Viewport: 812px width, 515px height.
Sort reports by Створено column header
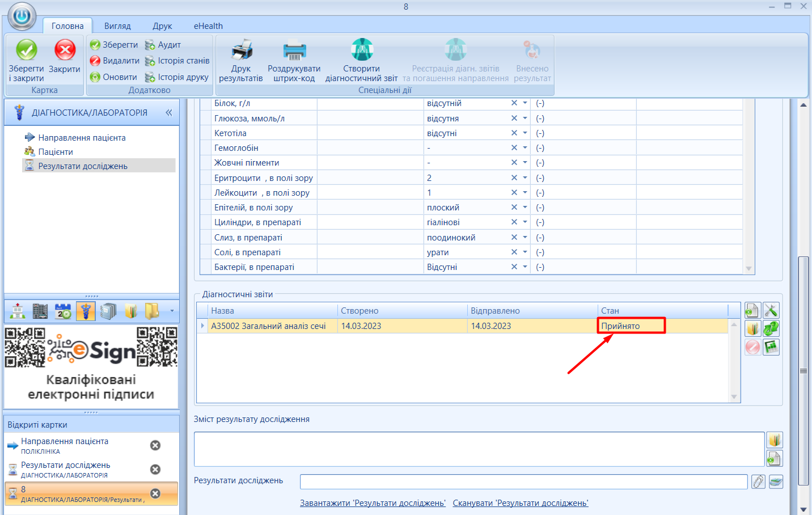point(403,310)
